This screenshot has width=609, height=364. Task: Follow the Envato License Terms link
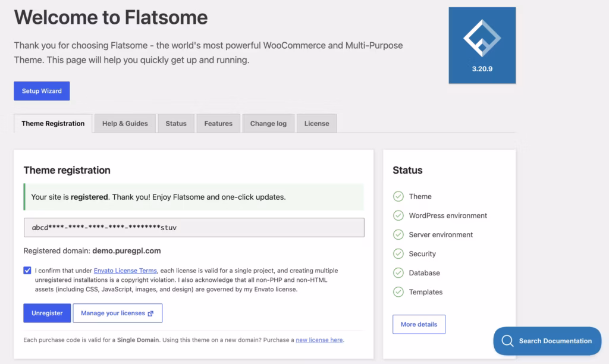[125, 271]
